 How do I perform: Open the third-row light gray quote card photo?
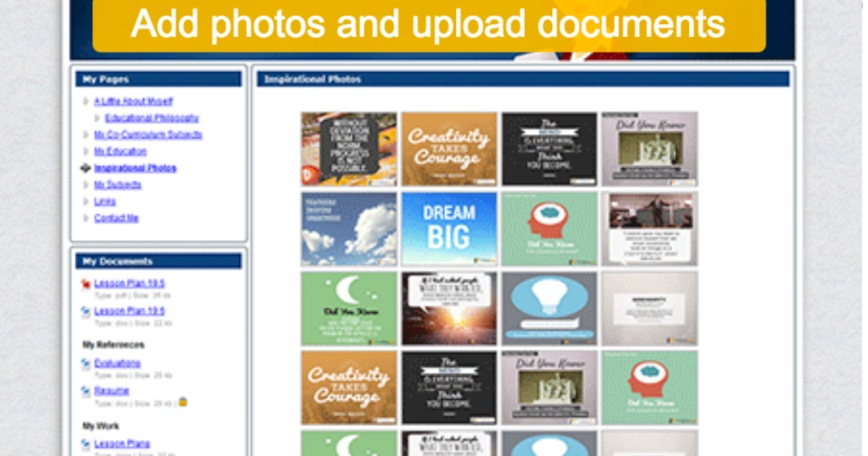point(650,309)
